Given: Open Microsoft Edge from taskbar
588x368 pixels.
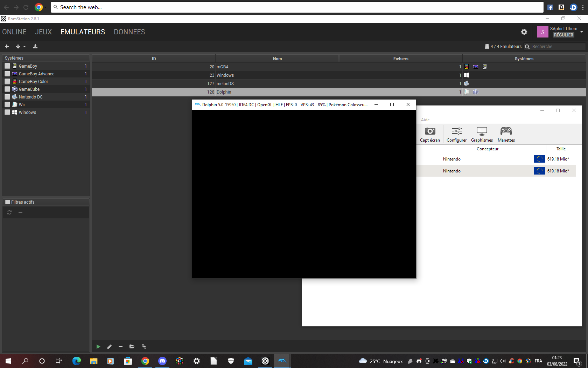Looking at the screenshot, I should coord(76,361).
